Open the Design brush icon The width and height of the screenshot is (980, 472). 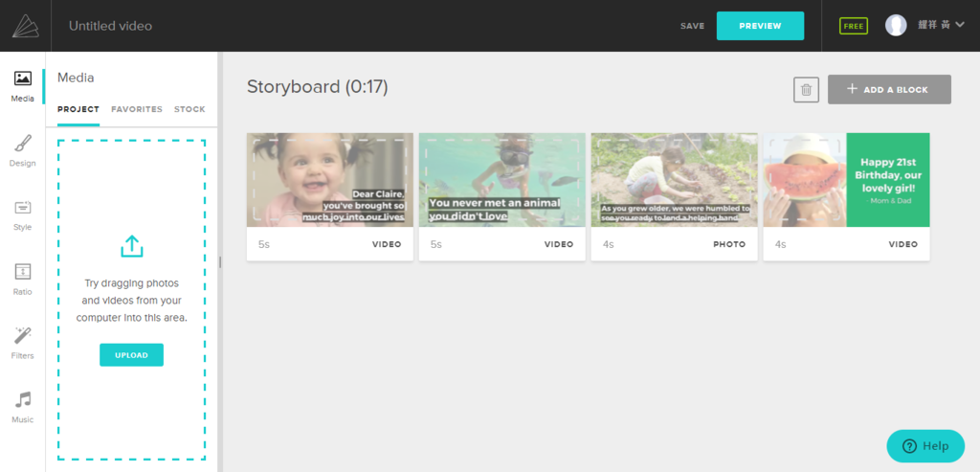[23, 144]
